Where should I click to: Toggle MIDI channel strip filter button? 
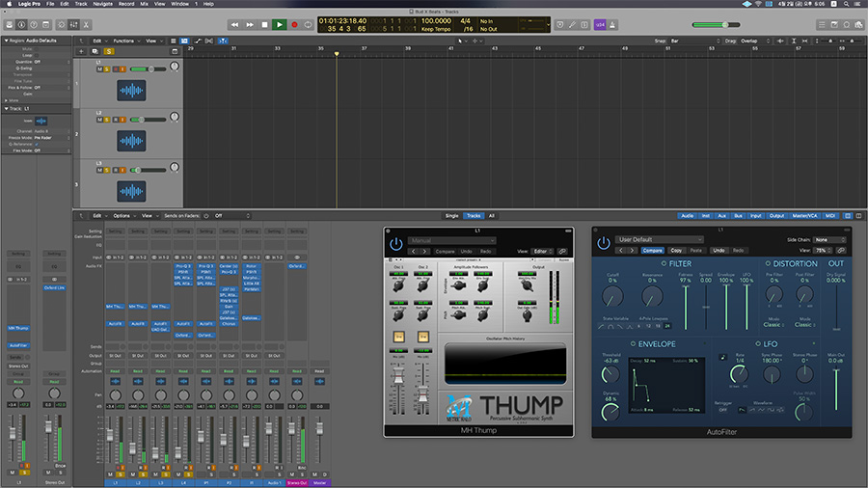(x=829, y=216)
